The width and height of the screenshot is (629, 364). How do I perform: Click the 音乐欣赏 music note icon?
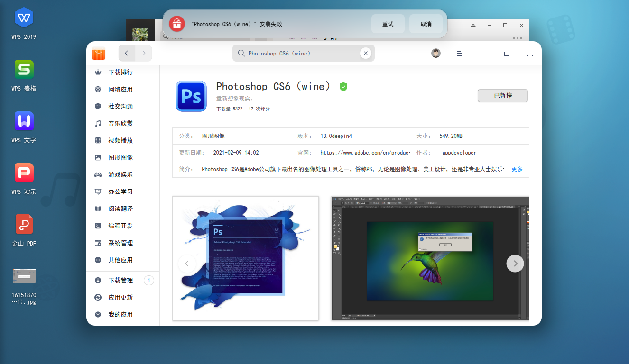pos(98,124)
